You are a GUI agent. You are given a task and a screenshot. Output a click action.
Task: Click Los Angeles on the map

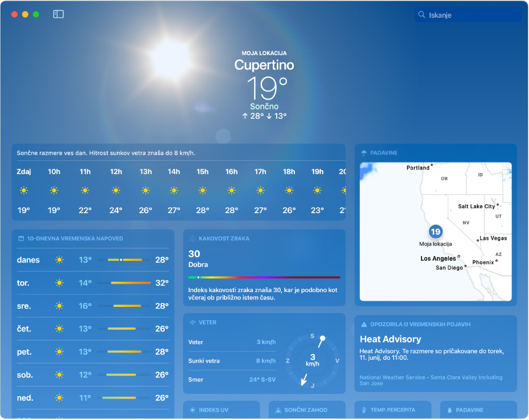tap(438, 259)
